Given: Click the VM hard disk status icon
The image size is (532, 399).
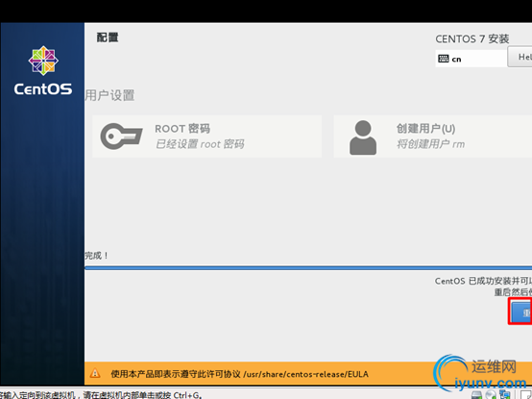Looking at the screenshot, I should (476, 395).
